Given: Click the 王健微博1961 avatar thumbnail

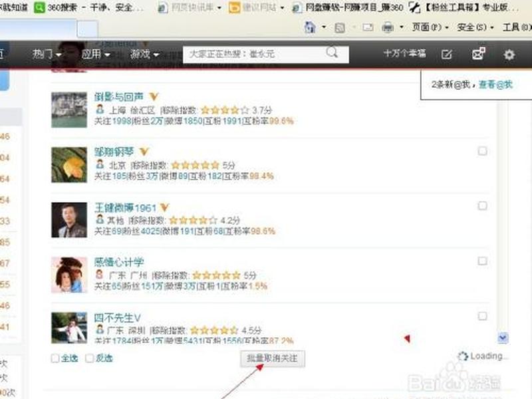Looking at the screenshot, I should [69, 220].
